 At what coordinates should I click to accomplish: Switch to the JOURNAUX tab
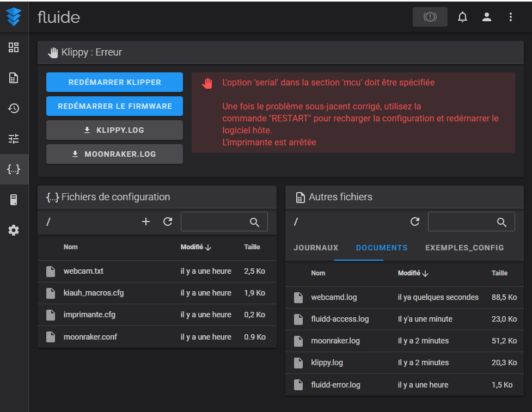(x=316, y=248)
